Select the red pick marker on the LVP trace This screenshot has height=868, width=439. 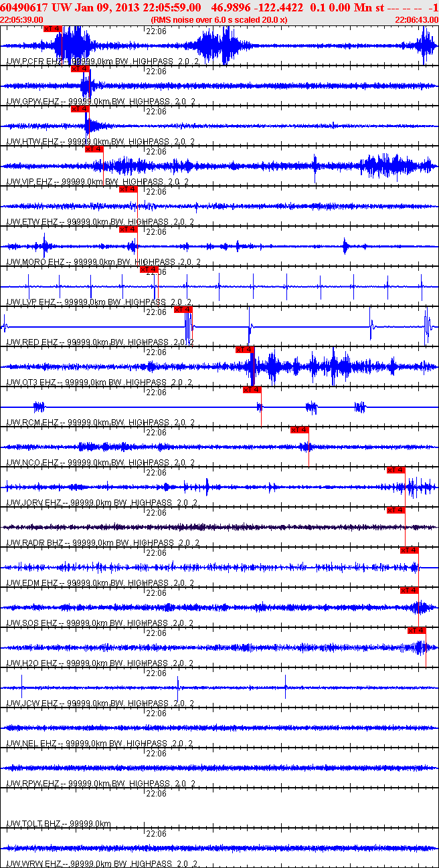pos(149,269)
